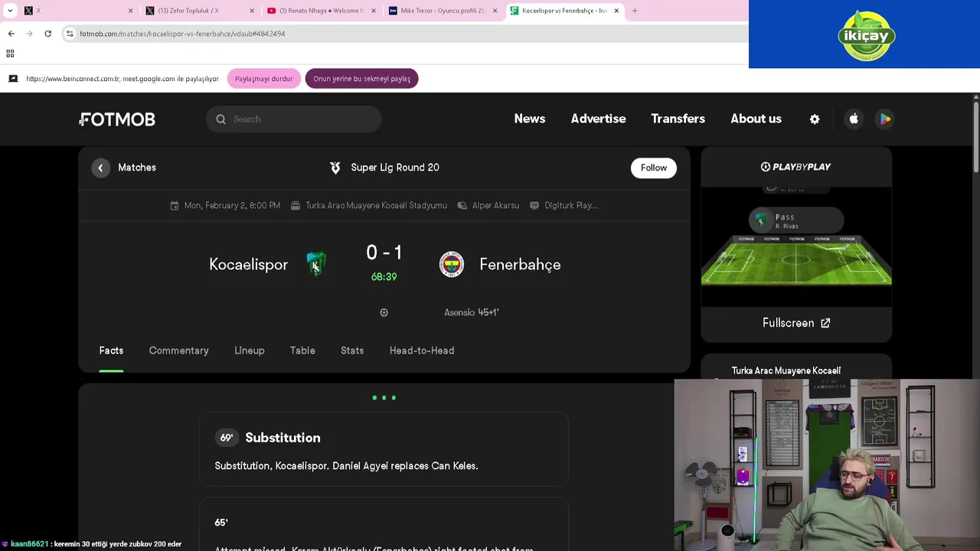Click the search magnifier icon
The height and width of the screenshot is (551, 980).
(220, 119)
